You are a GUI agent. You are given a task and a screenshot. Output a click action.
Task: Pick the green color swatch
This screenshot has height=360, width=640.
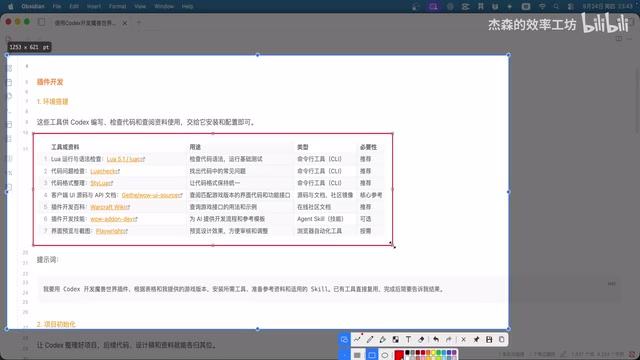click(438, 353)
